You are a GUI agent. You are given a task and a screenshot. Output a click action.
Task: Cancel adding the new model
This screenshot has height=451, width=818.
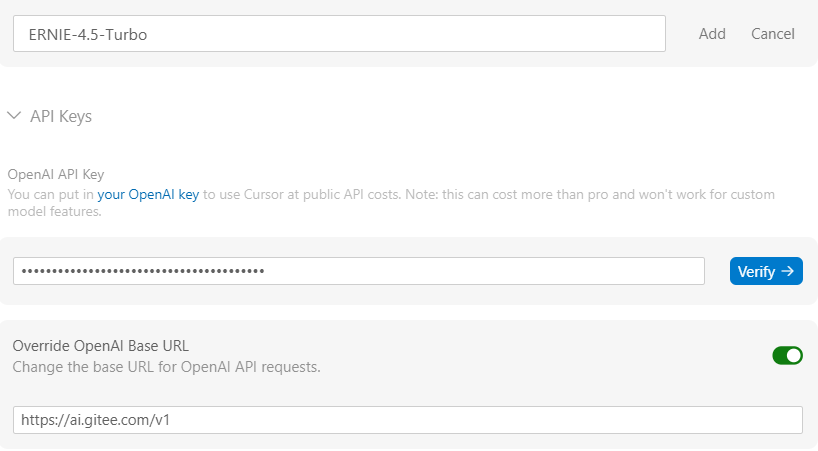tap(773, 34)
